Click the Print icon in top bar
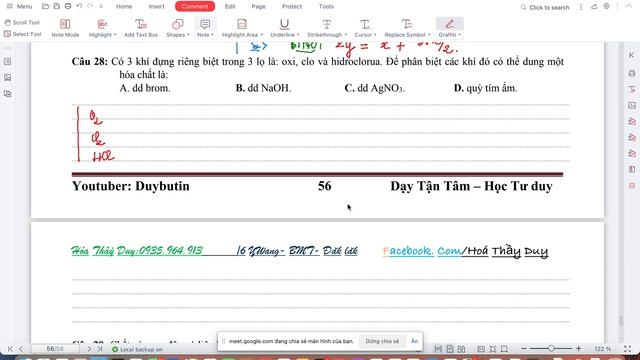640x360 pixels. point(68,7)
